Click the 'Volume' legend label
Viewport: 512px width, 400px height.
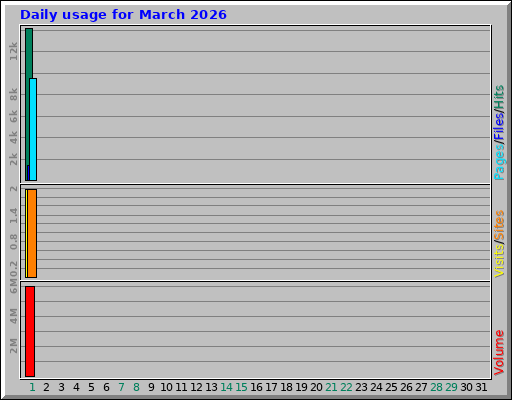(x=499, y=353)
